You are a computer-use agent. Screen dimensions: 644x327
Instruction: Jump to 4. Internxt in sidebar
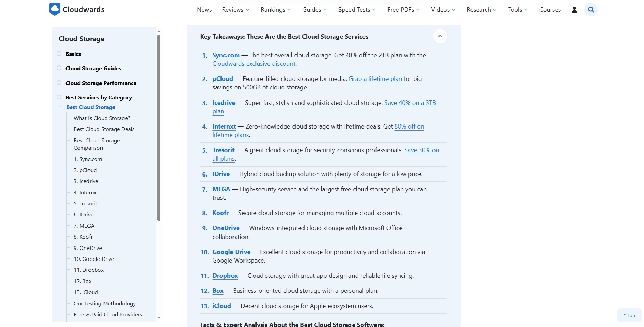86,192
